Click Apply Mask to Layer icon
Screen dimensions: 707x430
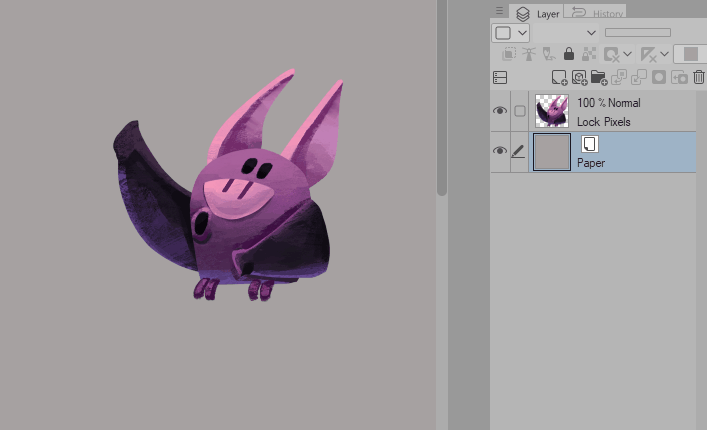click(679, 78)
